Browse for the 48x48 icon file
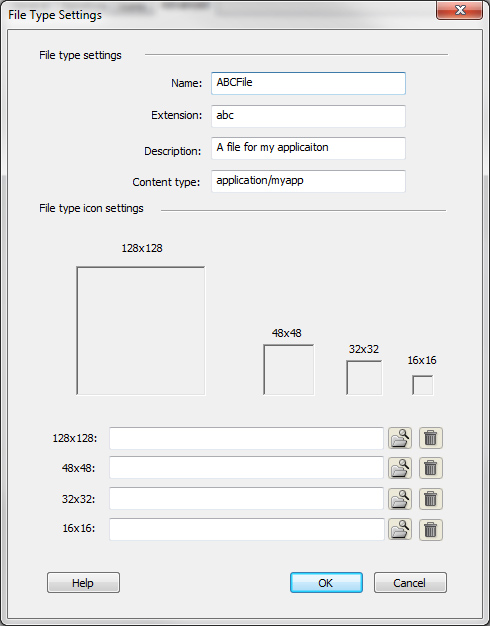 tap(400, 468)
